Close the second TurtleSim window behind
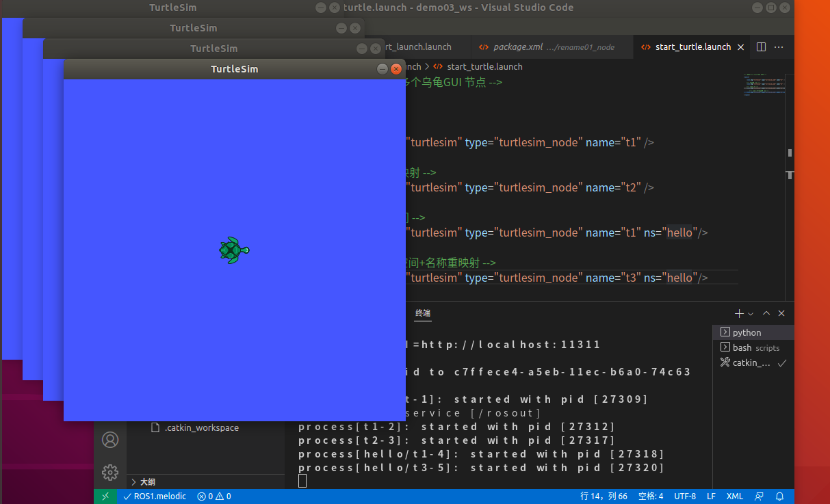 [375, 49]
